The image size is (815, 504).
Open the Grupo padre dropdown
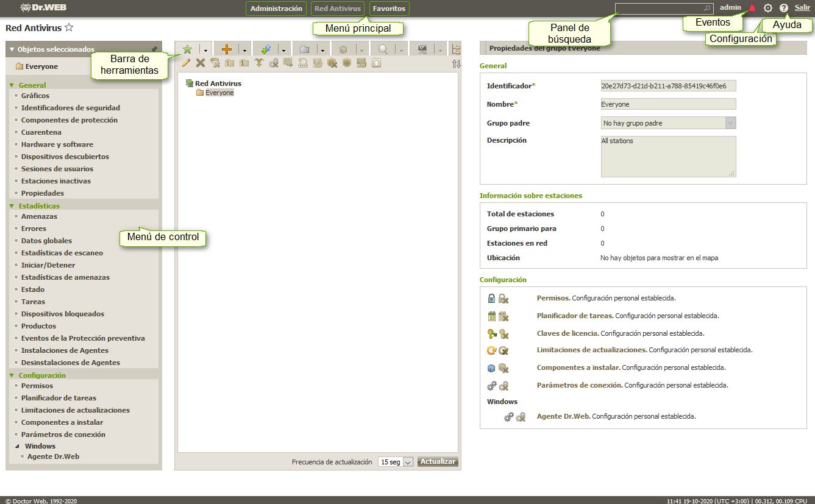click(x=731, y=123)
